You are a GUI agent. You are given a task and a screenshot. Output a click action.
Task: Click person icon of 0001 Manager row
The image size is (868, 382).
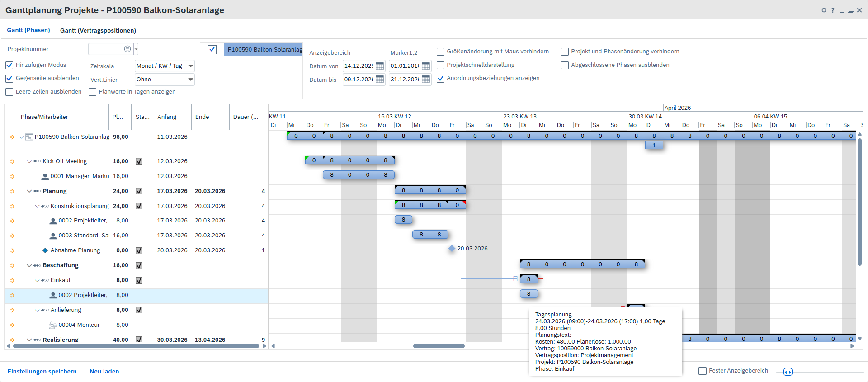pos(45,176)
